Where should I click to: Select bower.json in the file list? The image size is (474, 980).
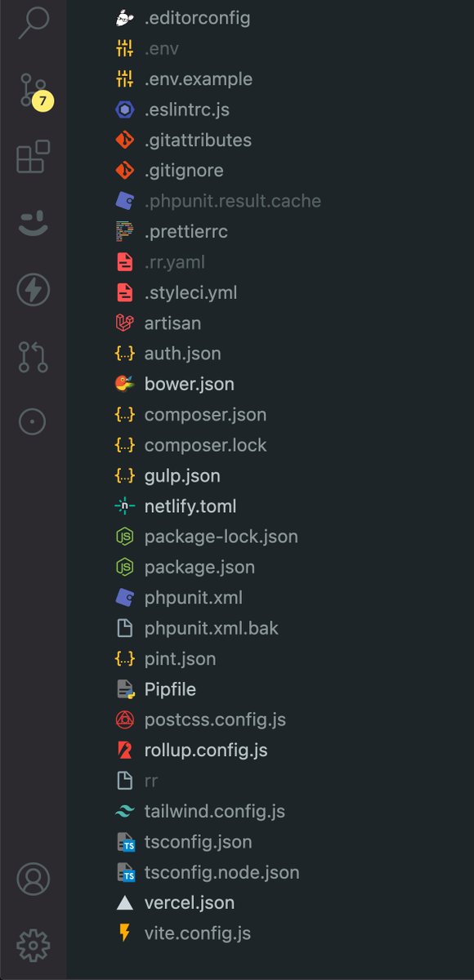pyautogui.click(x=190, y=384)
